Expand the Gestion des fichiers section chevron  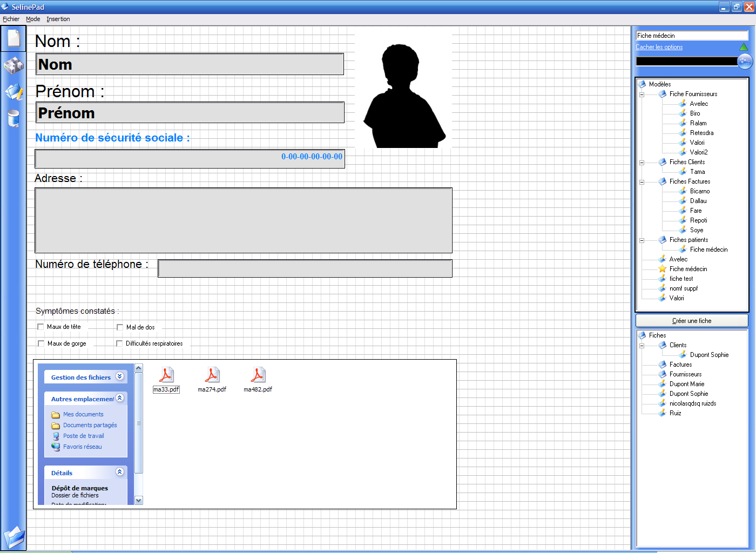tap(120, 376)
